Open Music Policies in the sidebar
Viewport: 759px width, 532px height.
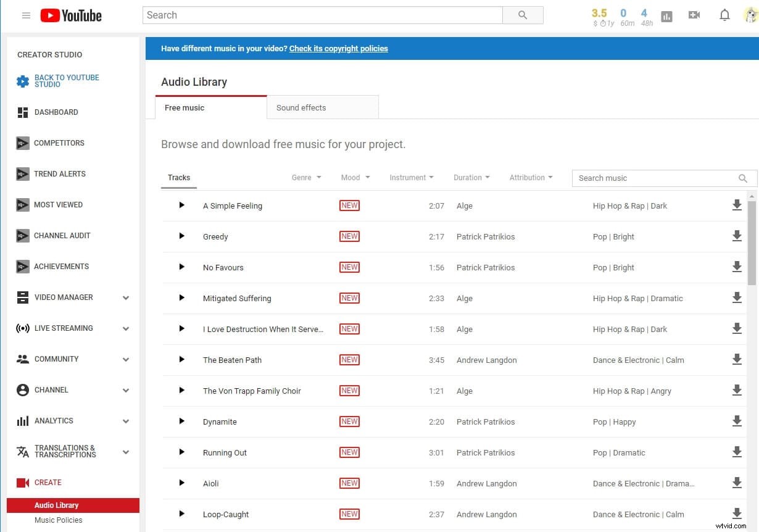[x=59, y=520]
